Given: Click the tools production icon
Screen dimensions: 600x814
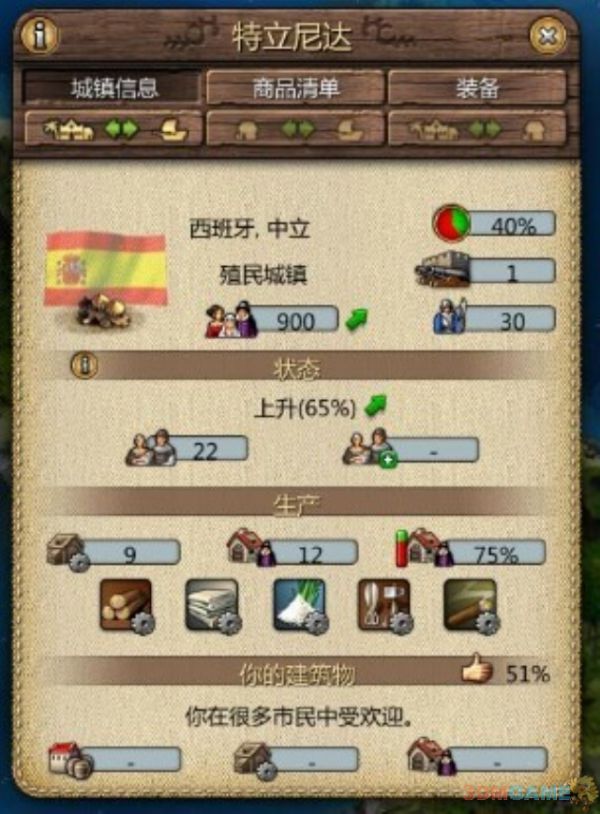Looking at the screenshot, I should pyautogui.click(x=385, y=606).
